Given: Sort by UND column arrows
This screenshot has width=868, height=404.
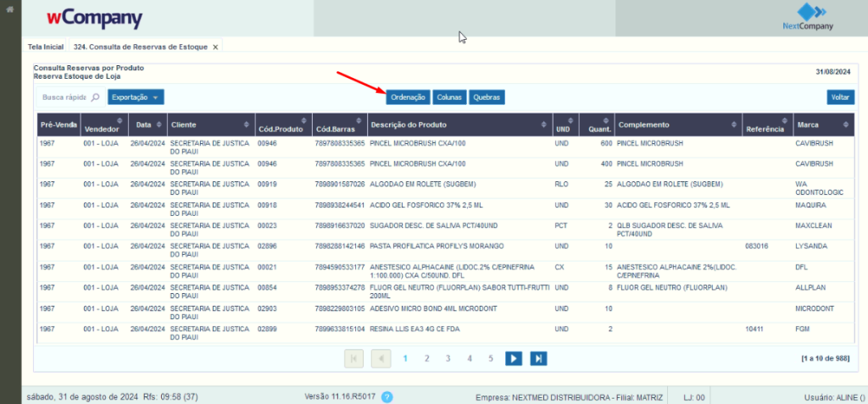Looking at the screenshot, I should pyautogui.click(x=570, y=121).
